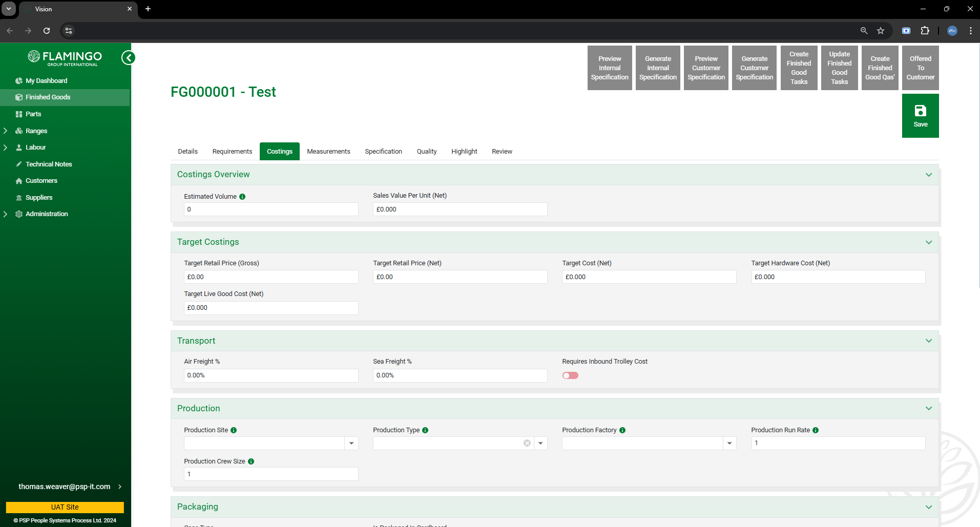
Task: Click the Technical Notes pencil icon
Action: 19,164
